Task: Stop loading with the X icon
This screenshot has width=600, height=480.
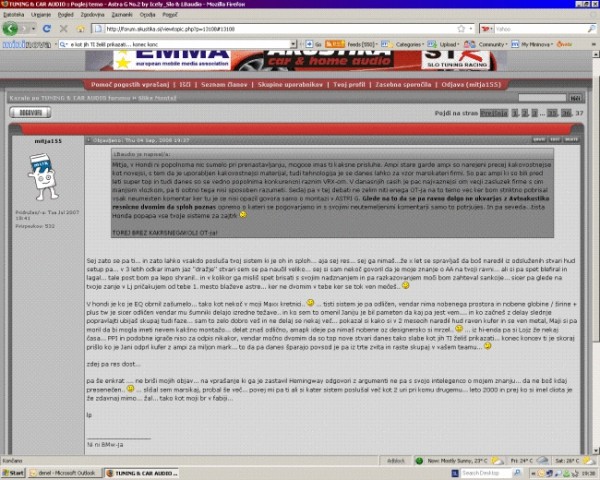Action: pos(64,29)
